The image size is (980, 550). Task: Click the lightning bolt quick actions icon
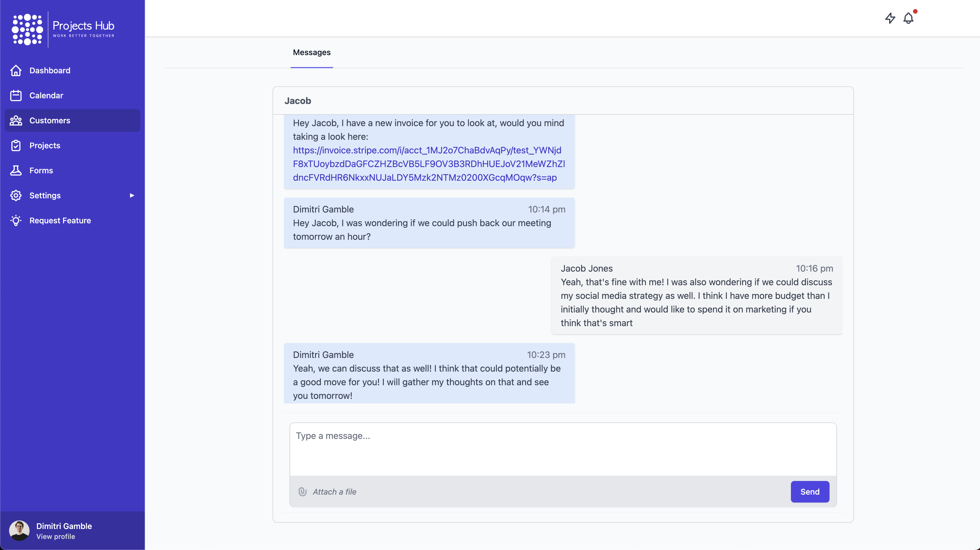pyautogui.click(x=890, y=18)
